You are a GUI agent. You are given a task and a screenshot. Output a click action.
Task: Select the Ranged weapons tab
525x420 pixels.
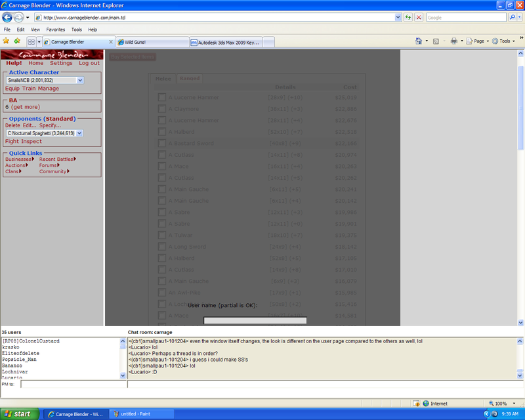click(190, 78)
